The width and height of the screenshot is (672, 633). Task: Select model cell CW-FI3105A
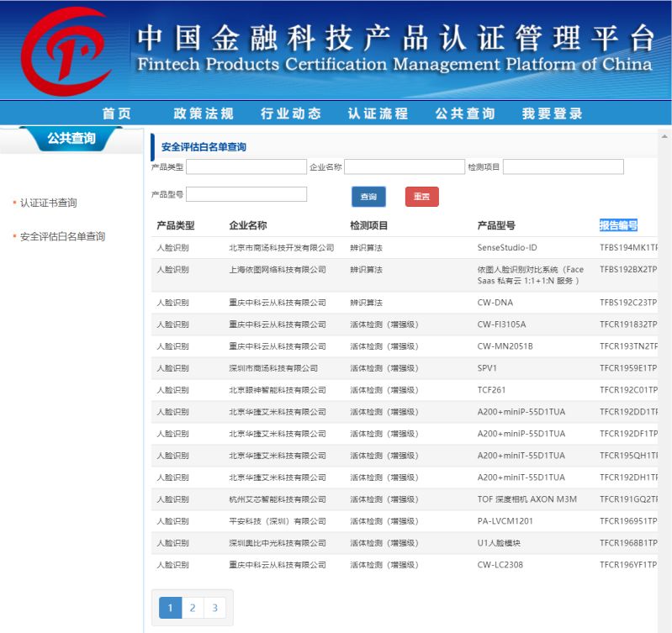501,324
